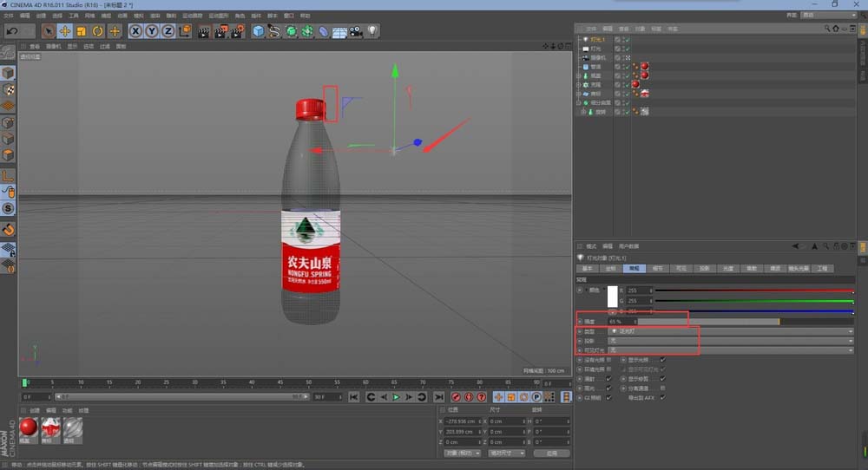Toggle the GI 照明 checkbox
The width and height of the screenshot is (868, 470).
pos(608,397)
